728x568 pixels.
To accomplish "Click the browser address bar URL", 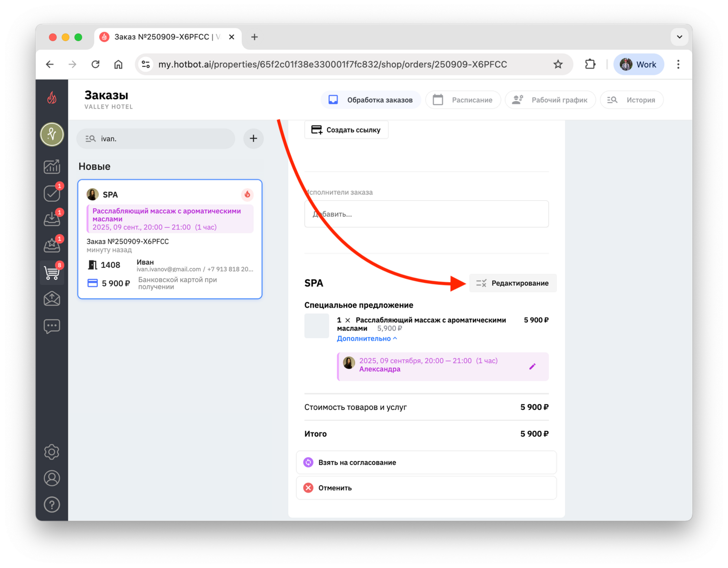I will [x=332, y=65].
